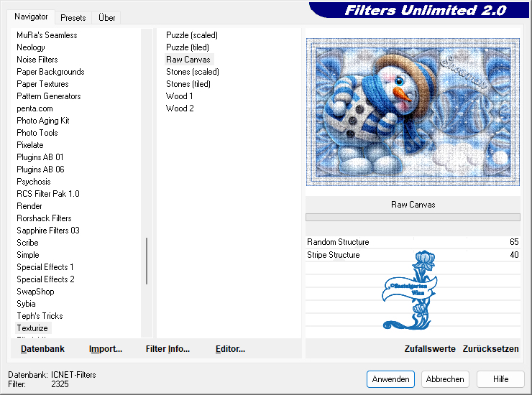Open the Datenbank menu

pos(42,348)
